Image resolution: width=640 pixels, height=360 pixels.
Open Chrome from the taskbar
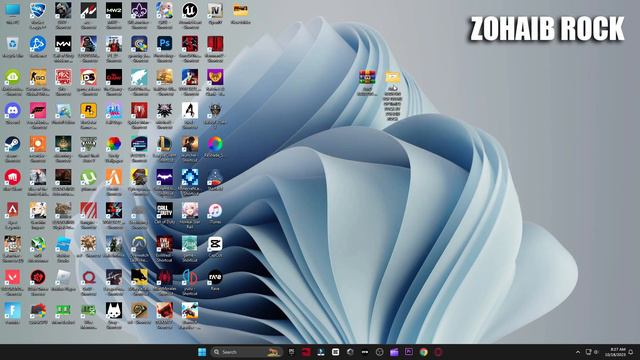click(424, 352)
